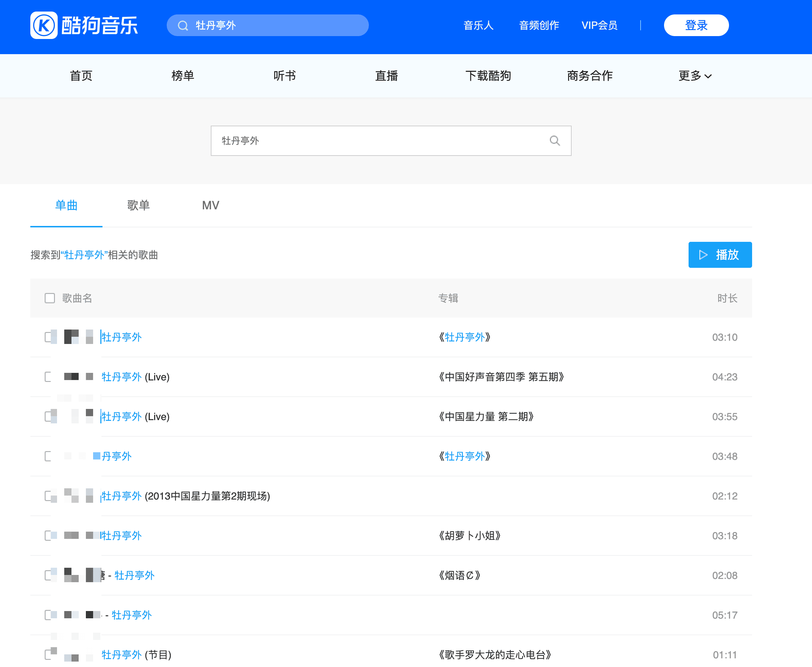Open 商务合作 in the navigation
Screen dimensions: 812x667
(x=590, y=76)
